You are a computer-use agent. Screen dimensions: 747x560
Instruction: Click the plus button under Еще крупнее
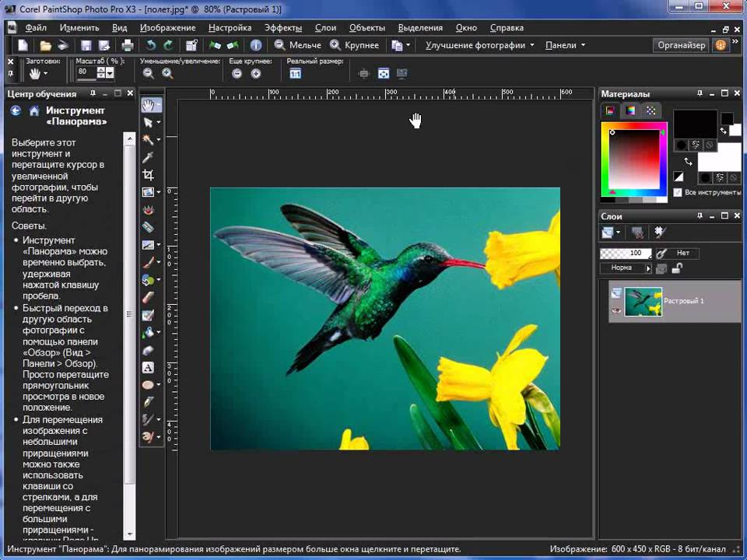[256, 73]
